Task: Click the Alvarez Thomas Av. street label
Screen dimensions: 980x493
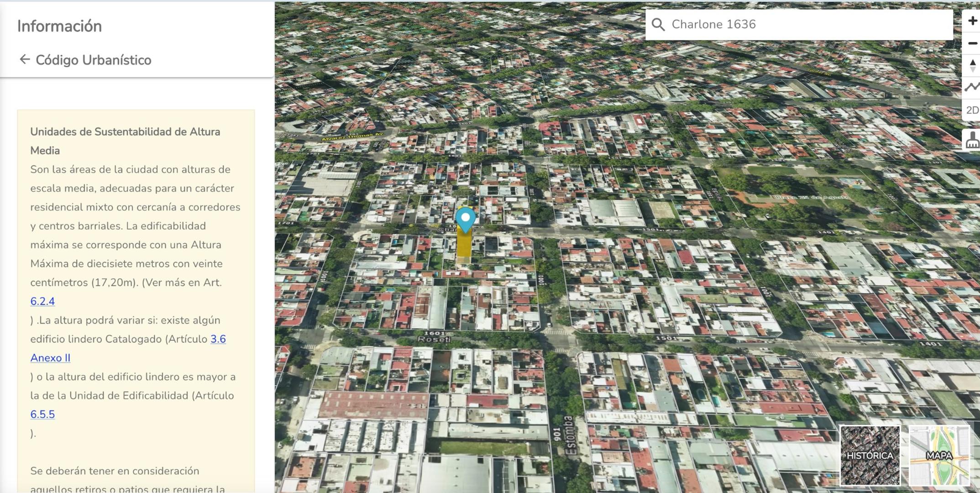Action: [352, 136]
